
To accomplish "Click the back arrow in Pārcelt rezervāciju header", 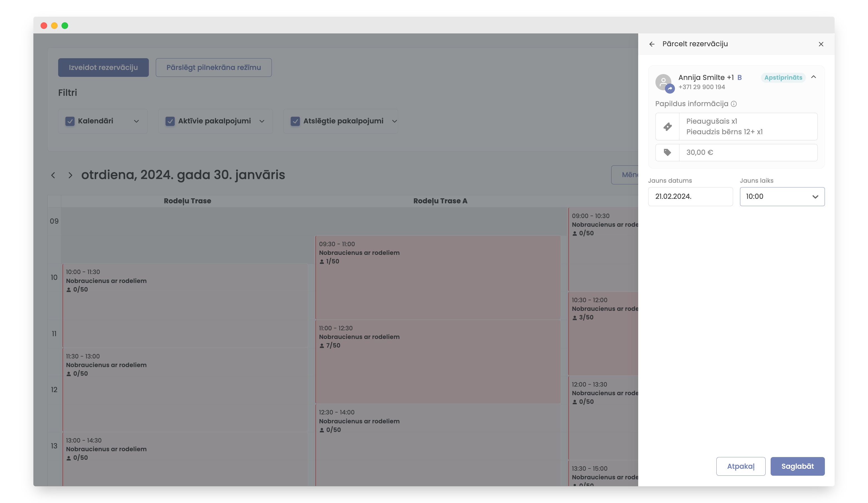I will pyautogui.click(x=652, y=44).
